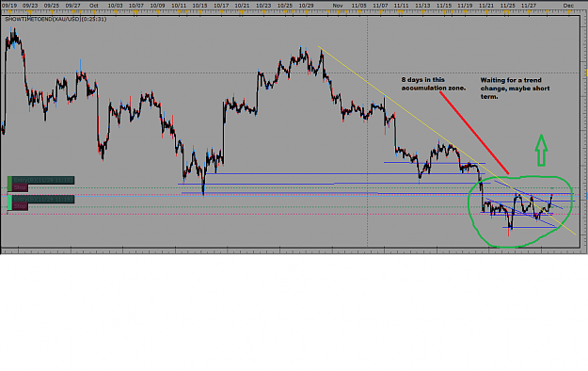
Task: Click the Stop tag under the 11:19 entry
Action: (x=21, y=206)
